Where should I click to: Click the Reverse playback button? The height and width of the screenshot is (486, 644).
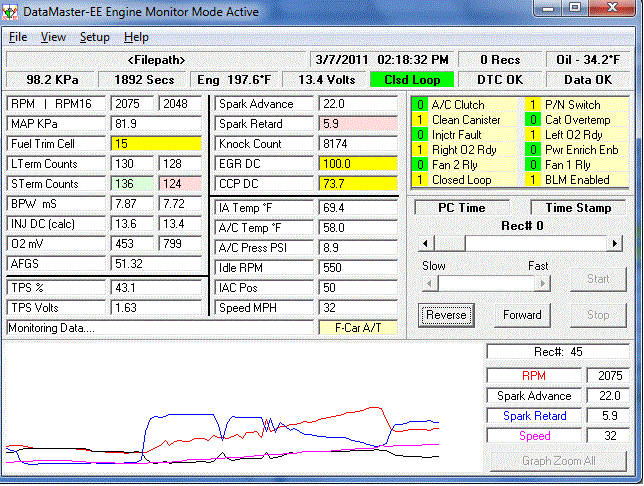coord(446,315)
